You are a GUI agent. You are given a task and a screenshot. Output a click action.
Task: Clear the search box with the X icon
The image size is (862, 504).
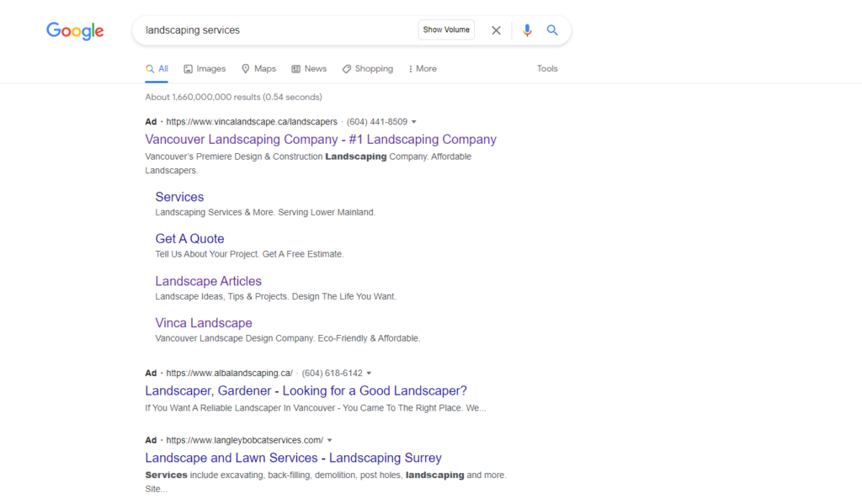click(x=496, y=30)
